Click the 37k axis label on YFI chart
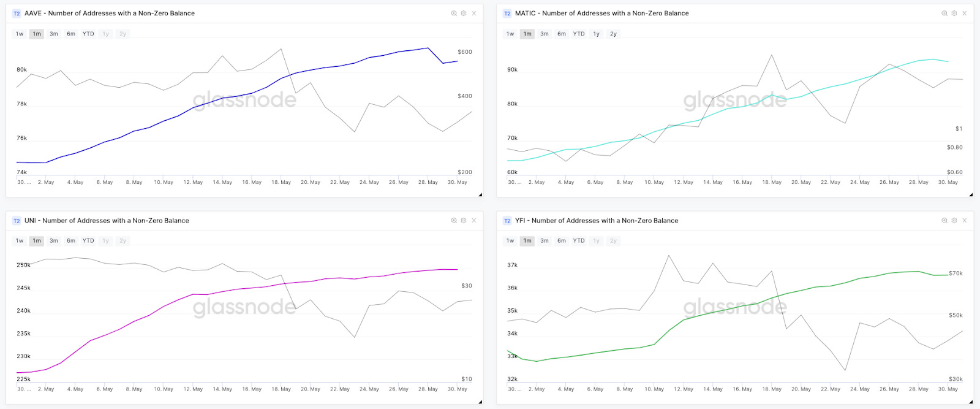The image size is (980, 409). coord(512,266)
